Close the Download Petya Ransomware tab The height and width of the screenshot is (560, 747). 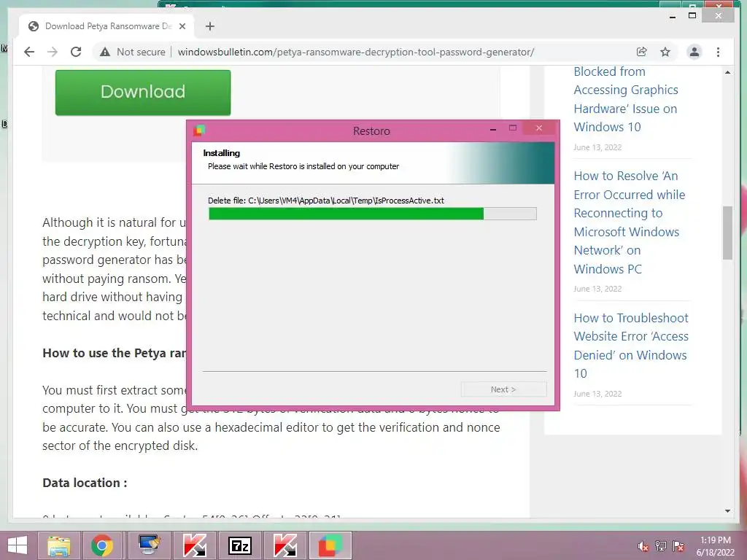click(182, 26)
